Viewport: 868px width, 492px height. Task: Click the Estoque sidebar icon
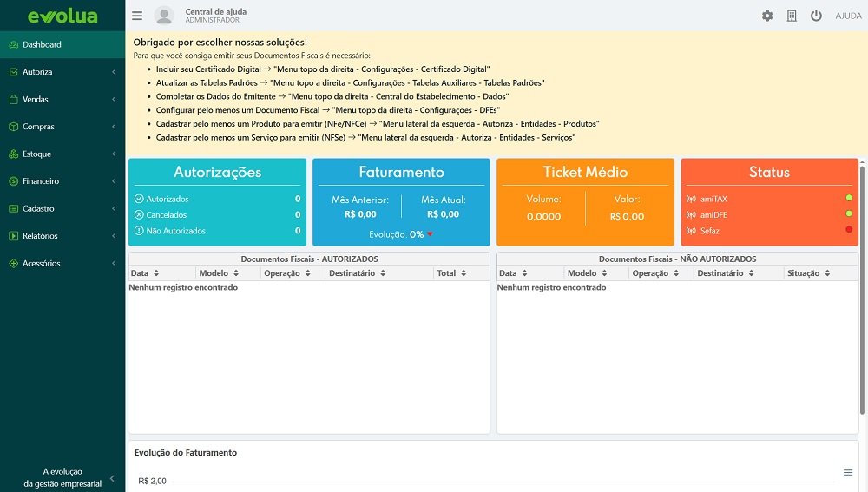coord(13,154)
